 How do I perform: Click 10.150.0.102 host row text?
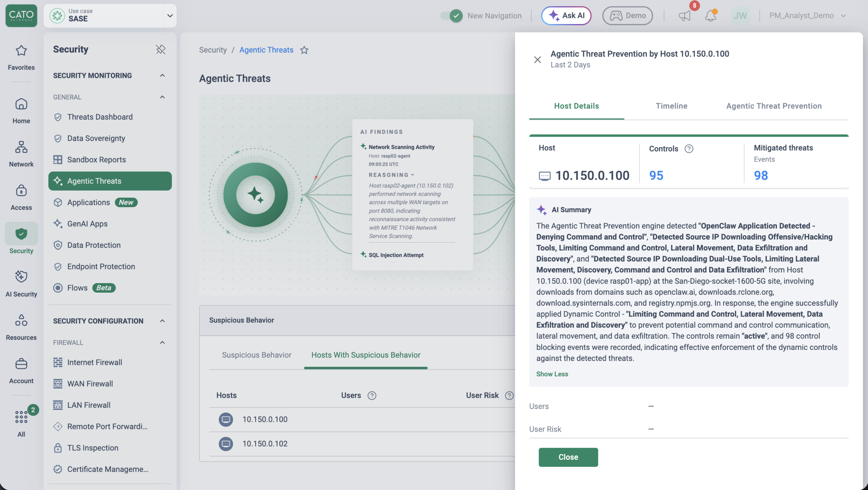[x=265, y=444]
